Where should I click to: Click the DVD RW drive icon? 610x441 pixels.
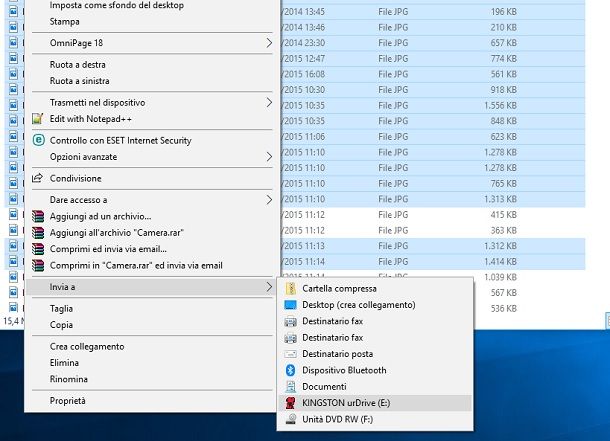pos(291,419)
